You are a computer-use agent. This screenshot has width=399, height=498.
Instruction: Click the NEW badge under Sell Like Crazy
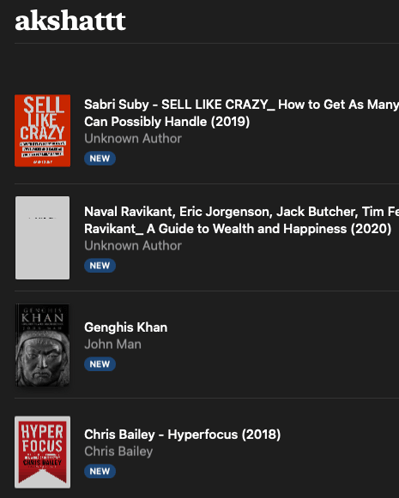click(100, 158)
